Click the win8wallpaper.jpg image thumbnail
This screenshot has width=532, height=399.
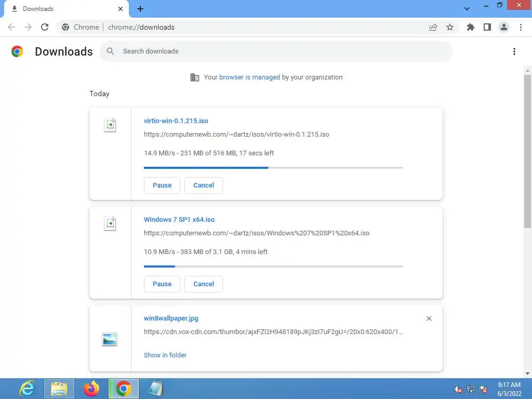[110, 339]
